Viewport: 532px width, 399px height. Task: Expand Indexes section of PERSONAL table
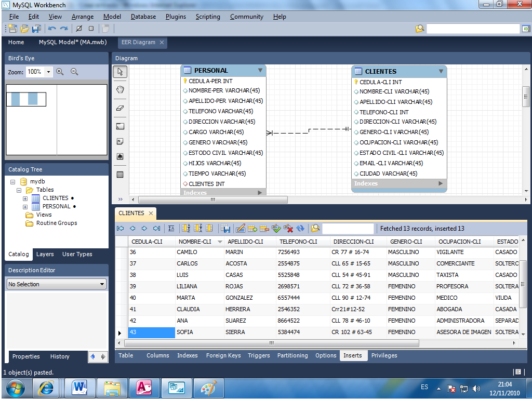click(x=260, y=193)
